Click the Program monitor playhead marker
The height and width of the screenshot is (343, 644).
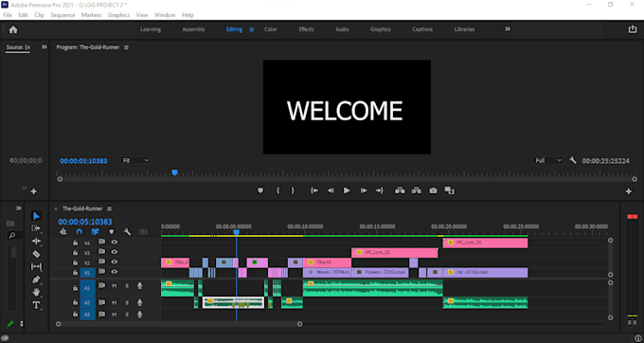pyautogui.click(x=174, y=172)
